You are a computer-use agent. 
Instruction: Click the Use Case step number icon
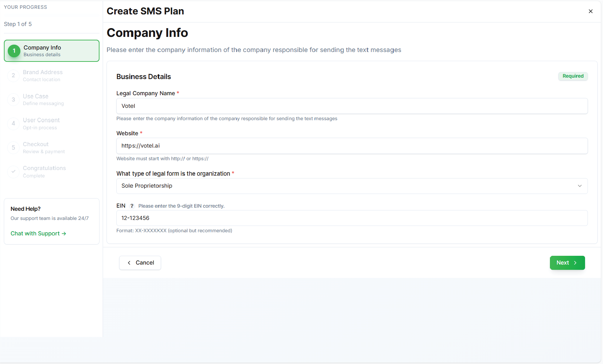click(13, 99)
